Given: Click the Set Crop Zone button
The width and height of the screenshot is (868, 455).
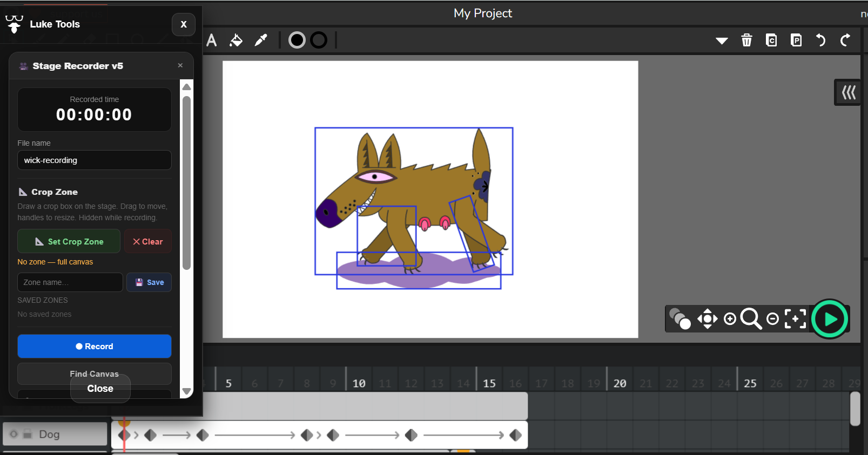Looking at the screenshot, I should pos(69,242).
